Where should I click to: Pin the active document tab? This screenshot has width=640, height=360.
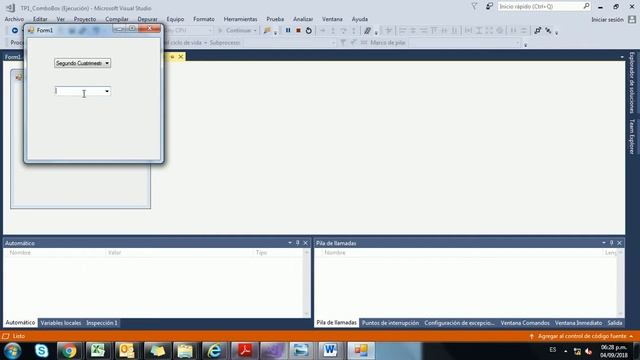pos(172,57)
